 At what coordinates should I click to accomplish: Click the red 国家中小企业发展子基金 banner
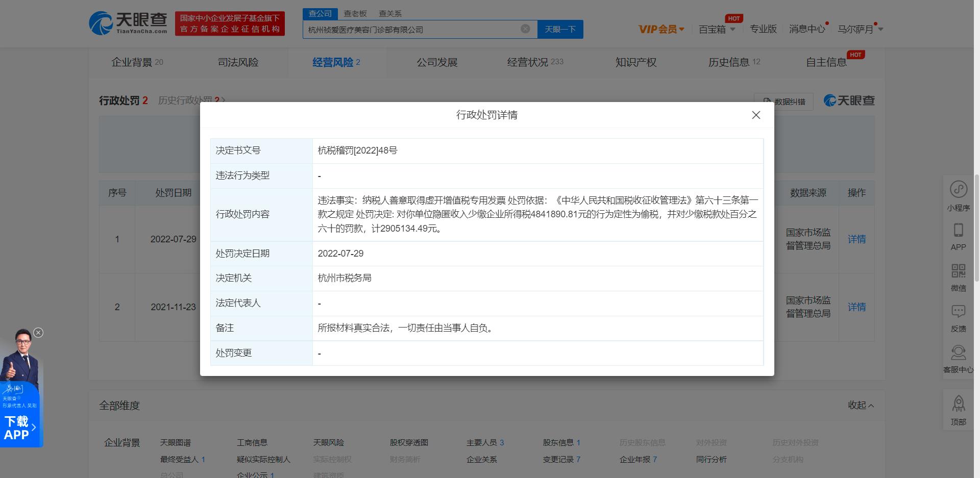(x=230, y=24)
